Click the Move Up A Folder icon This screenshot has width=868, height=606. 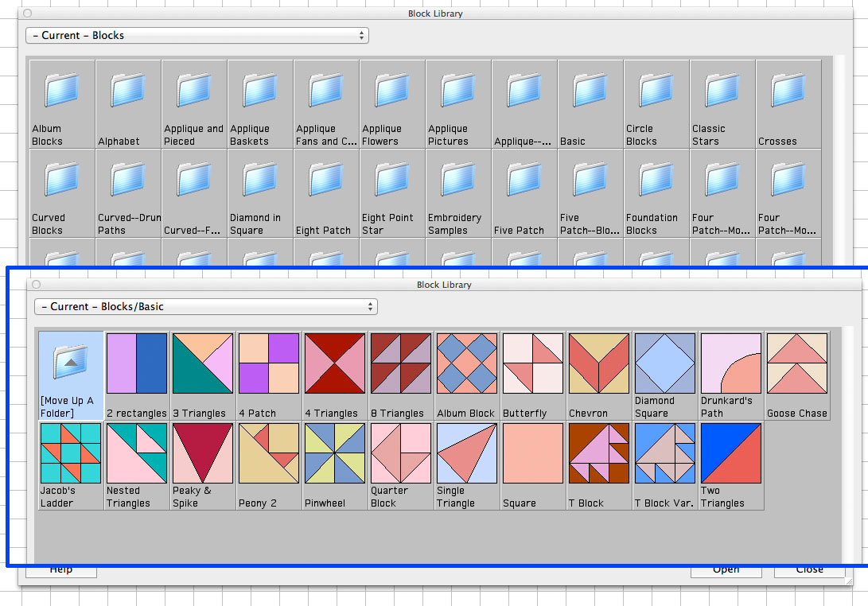click(71, 364)
